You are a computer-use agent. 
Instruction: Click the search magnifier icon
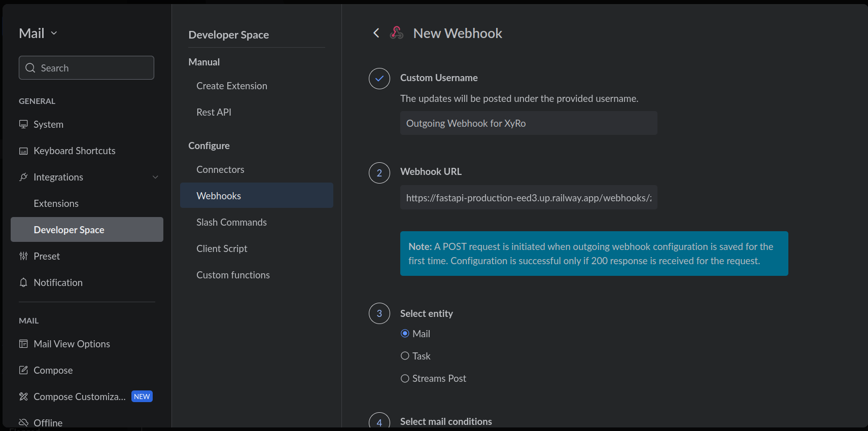(30, 68)
